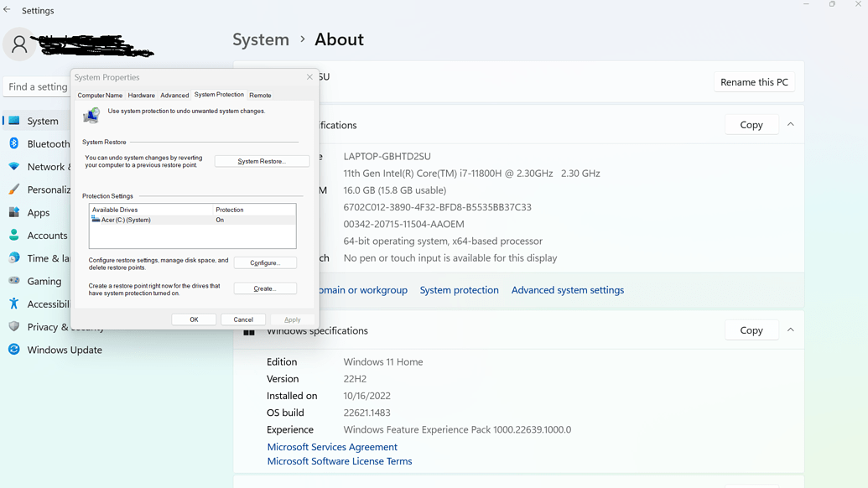The height and width of the screenshot is (488, 868).
Task: Go back using the Settings back arrow
Action: pos(8,10)
